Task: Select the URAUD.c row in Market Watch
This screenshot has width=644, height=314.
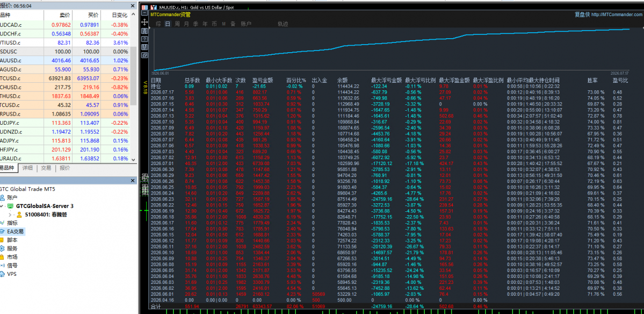Action: pos(65,158)
